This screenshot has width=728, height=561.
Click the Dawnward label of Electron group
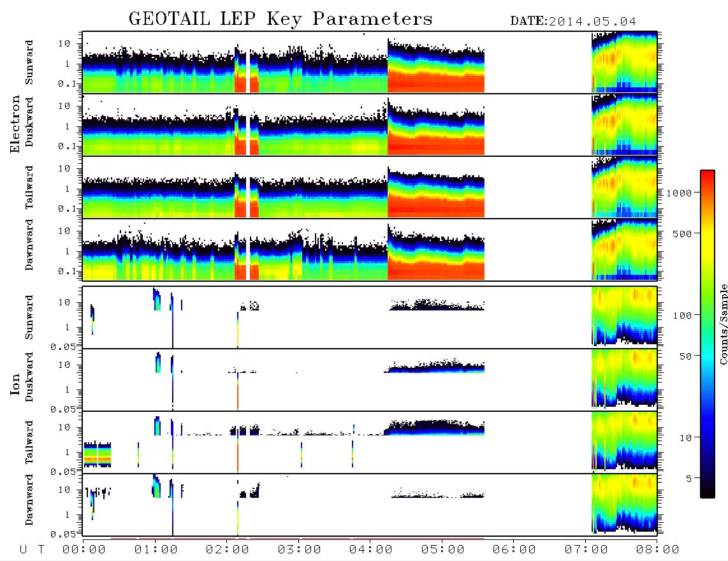tap(29, 245)
